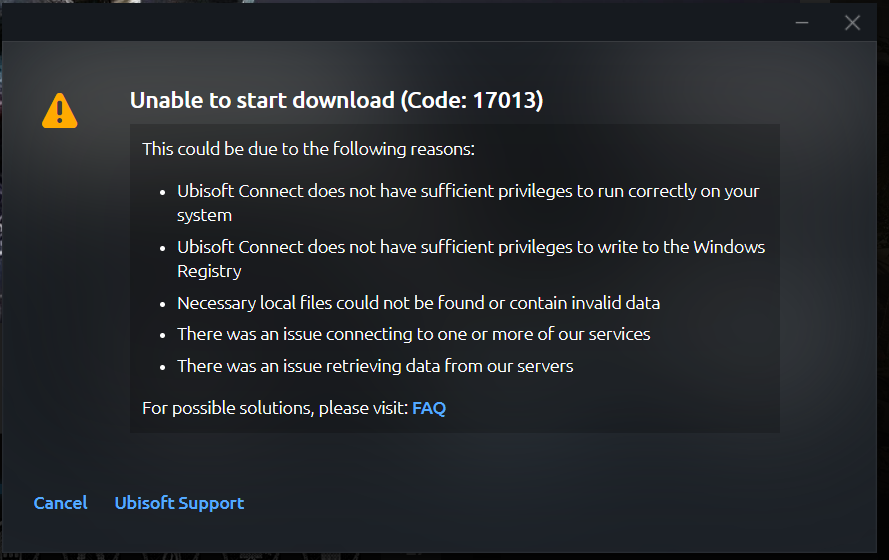Open the Ubisoft Support link

[x=179, y=503]
